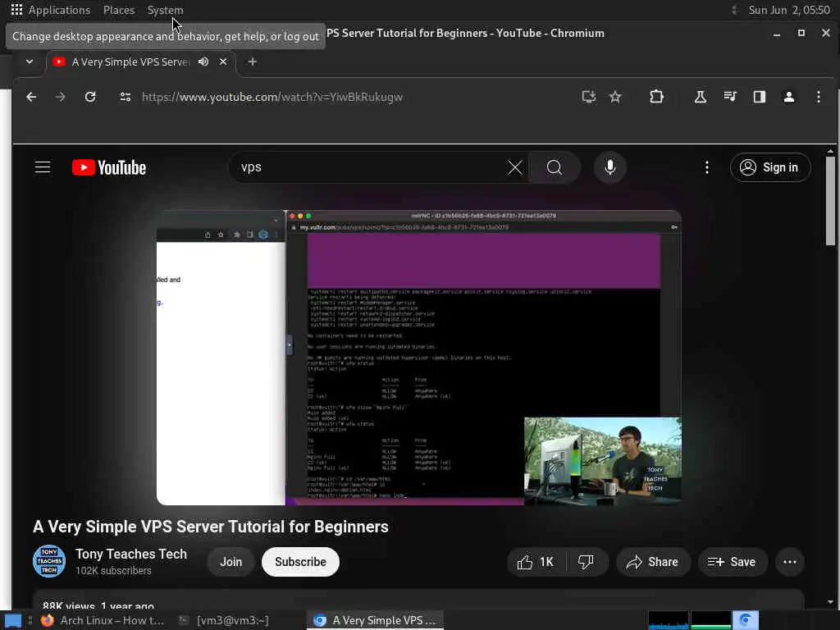Open YouTube settings three-dot menu
This screenshot has width=840, height=630.
point(707,167)
